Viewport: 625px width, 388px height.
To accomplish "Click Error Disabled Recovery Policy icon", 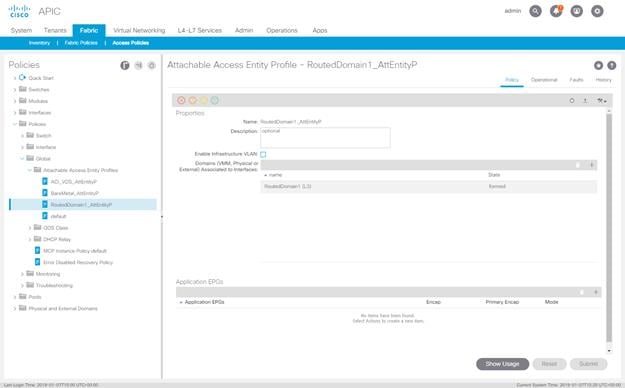I will tap(37, 262).
